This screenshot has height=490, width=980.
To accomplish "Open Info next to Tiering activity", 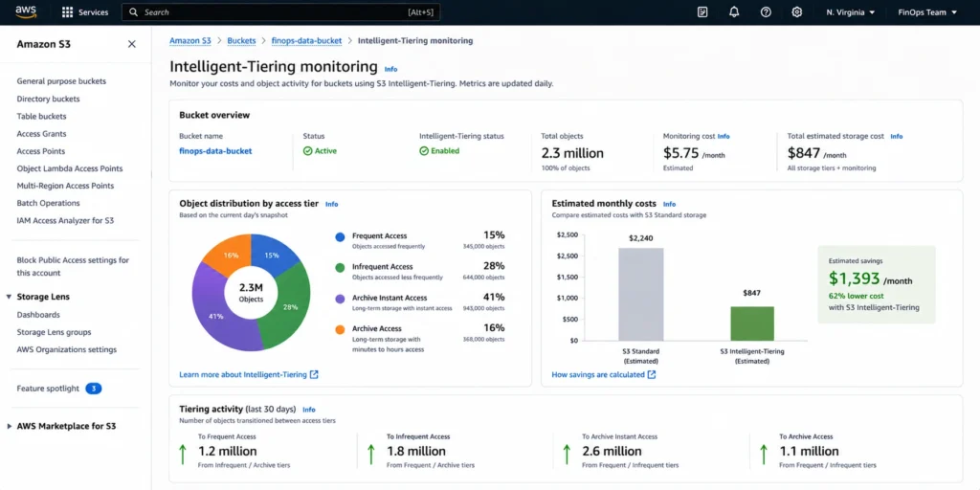I will tap(309, 410).
